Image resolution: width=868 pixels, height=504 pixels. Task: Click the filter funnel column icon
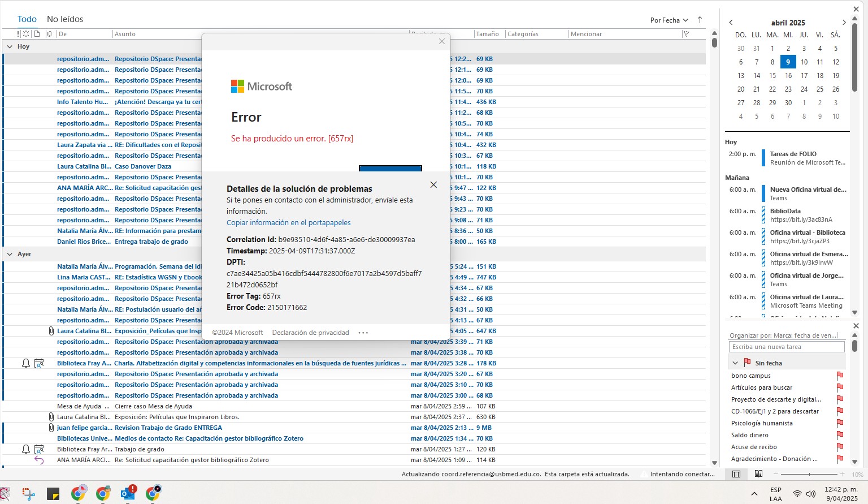[686, 34]
